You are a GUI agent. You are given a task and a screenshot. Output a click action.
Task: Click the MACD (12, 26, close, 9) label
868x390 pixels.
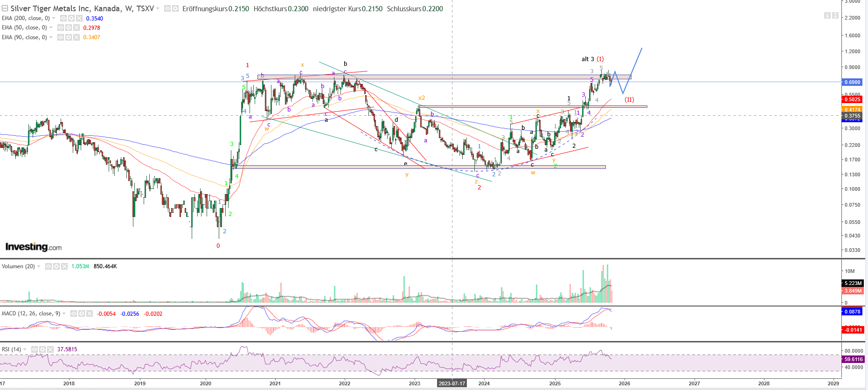tap(31, 313)
